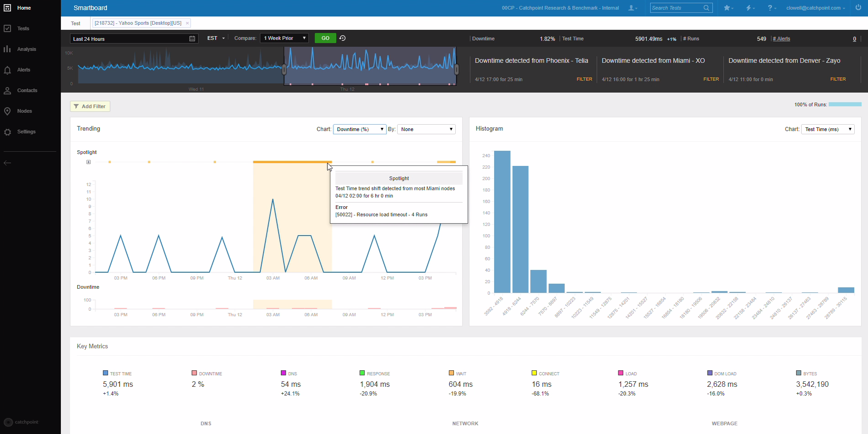Click the left handle of timeline range

284,69
